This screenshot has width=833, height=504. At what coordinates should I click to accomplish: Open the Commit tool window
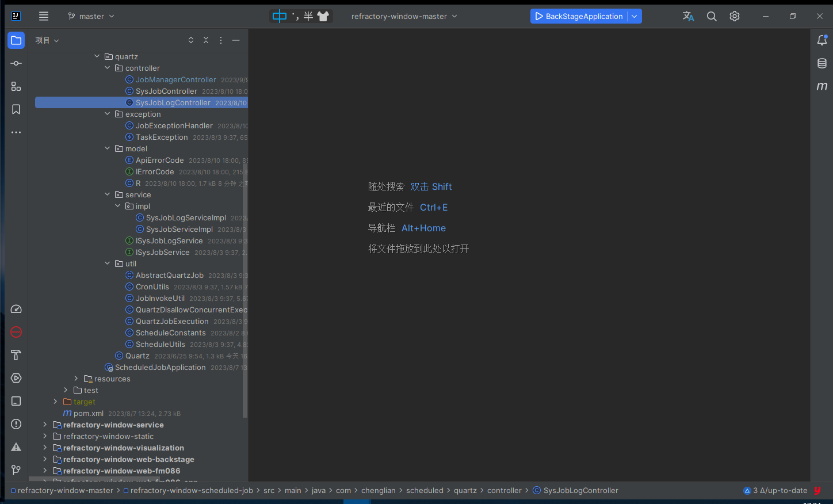coord(16,63)
